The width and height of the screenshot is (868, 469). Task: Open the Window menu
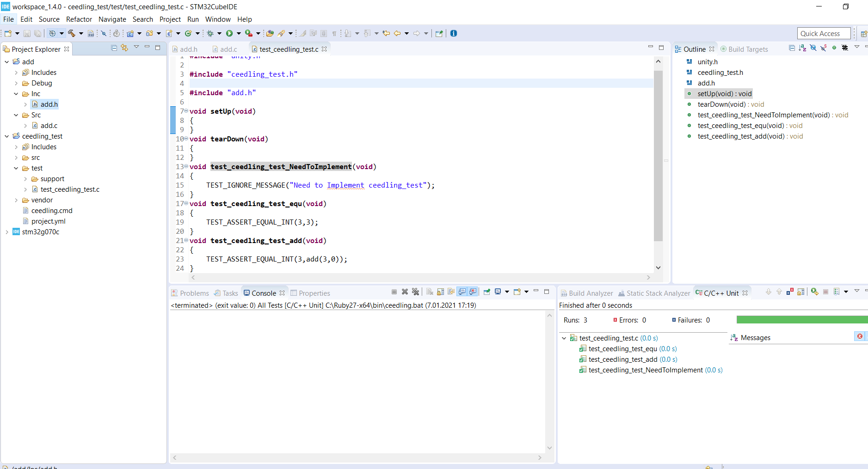(218, 19)
